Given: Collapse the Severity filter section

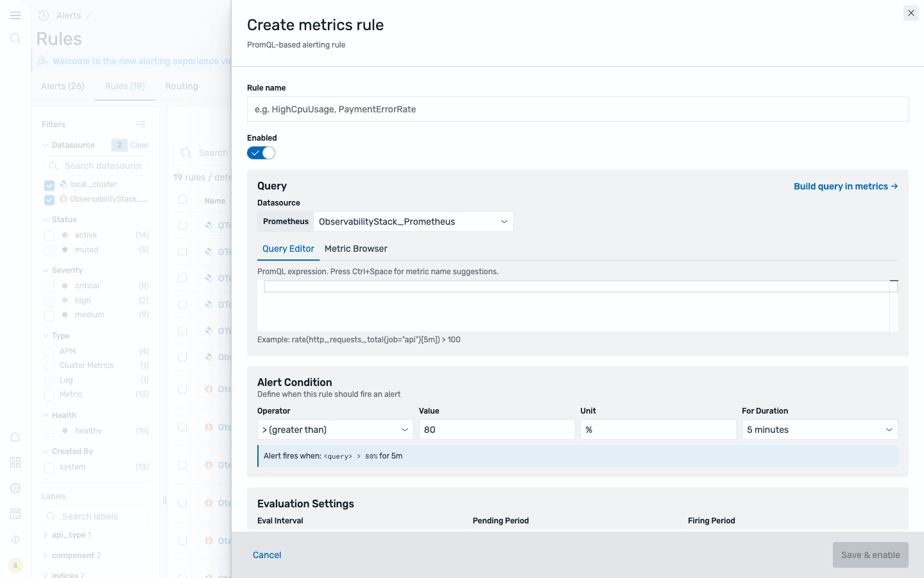Looking at the screenshot, I should (46, 270).
